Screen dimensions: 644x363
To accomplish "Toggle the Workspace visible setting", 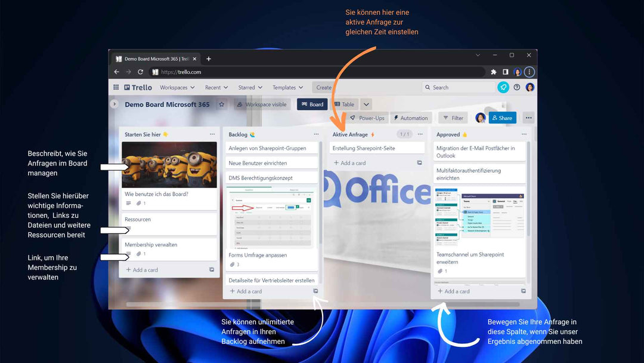I will tap(261, 104).
